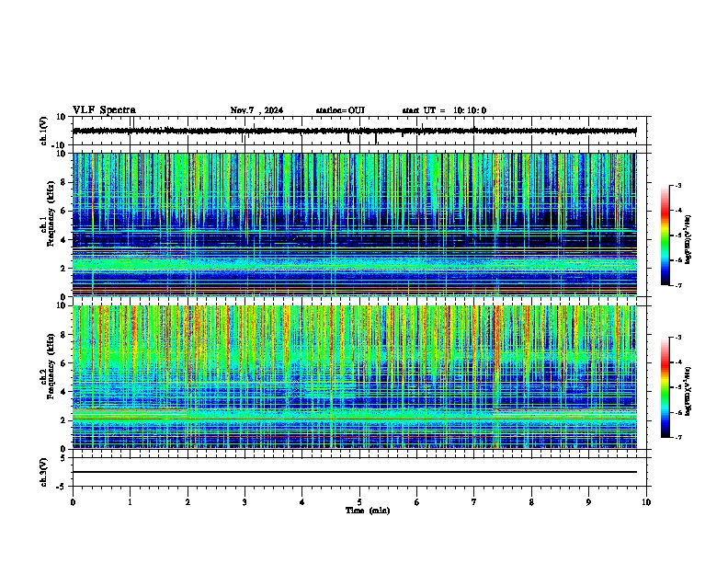Click the ch.1 spectrogram "4" kHz tick label
This screenshot has height=563, width=728.
[63, 240]
